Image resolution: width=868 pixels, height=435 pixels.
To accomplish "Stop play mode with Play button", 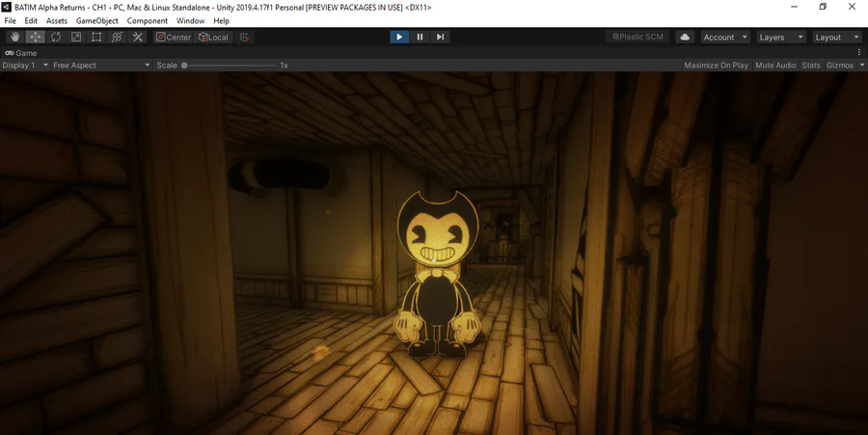I will pyautogui.click(x=399, y=37).
